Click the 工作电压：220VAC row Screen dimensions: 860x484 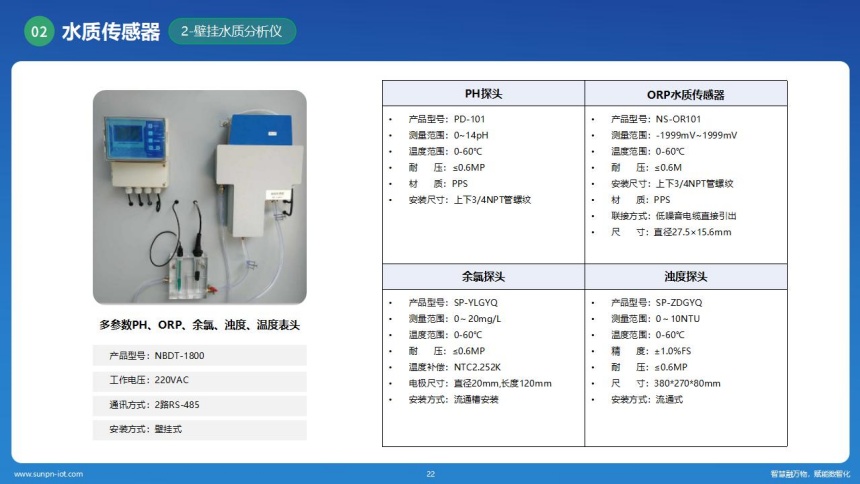pos(200,380)
